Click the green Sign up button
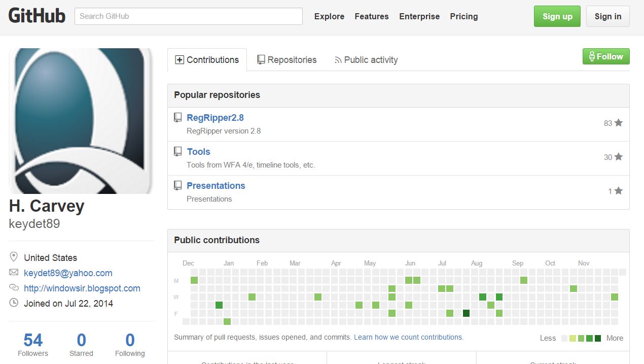The height and width of the screenshot is (364, 644). 557,16
